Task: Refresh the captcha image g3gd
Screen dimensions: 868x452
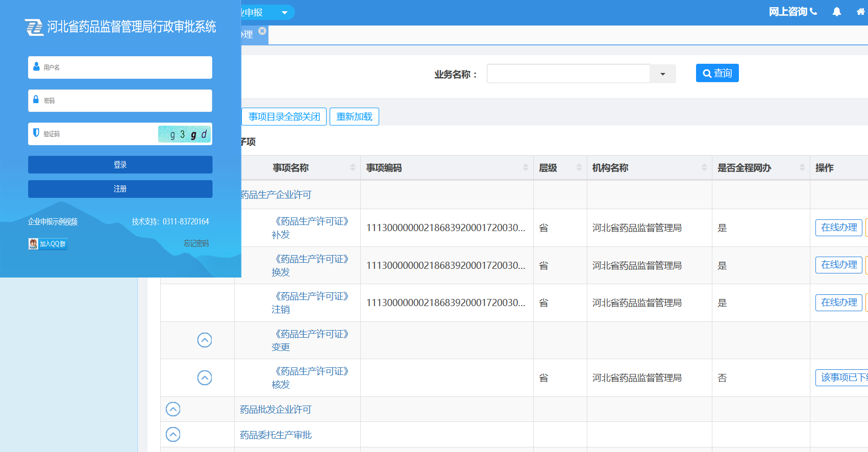Action: pos(184,134)
